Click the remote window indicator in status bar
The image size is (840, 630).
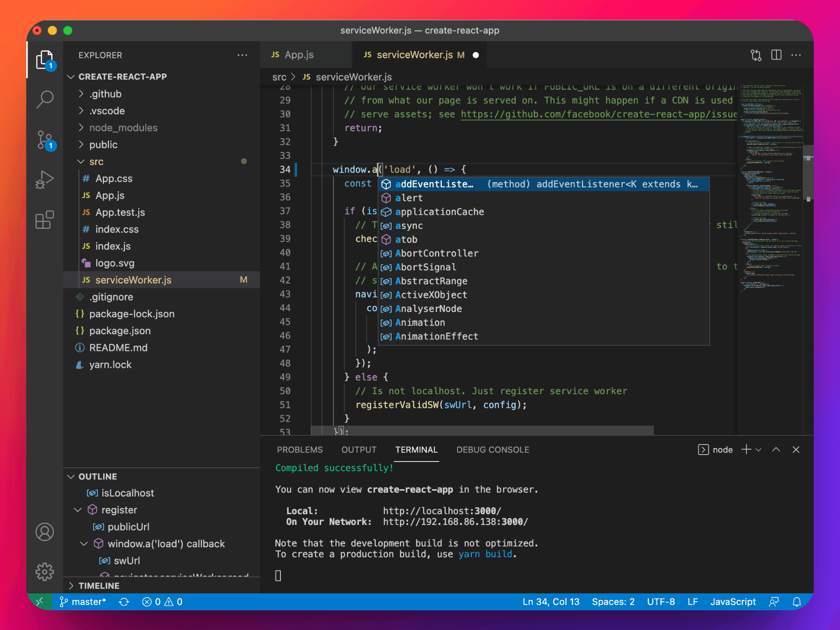(40, 602)
